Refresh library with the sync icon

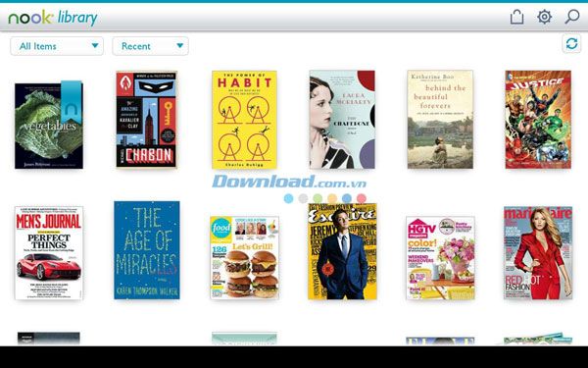(571, 43)
